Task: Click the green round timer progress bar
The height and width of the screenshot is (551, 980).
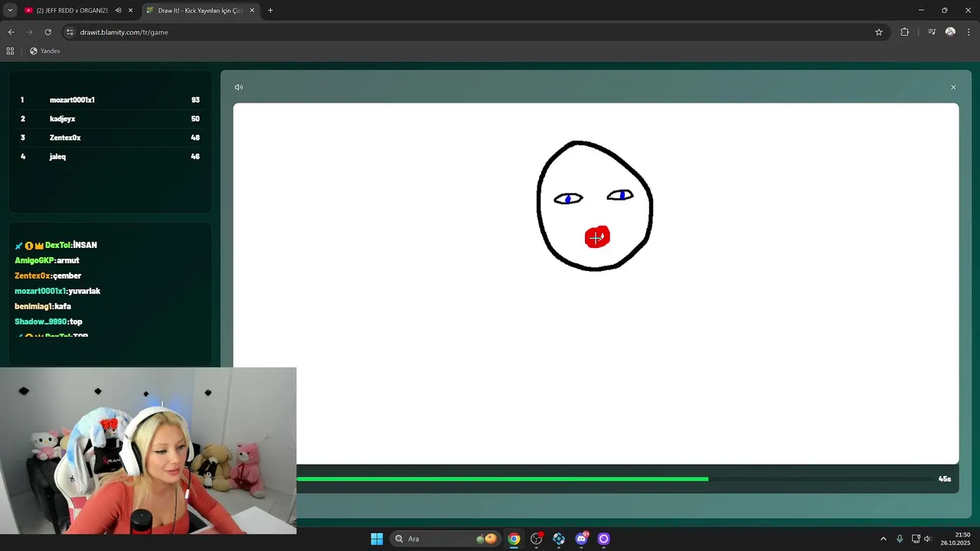Action: tap(502, 479)
